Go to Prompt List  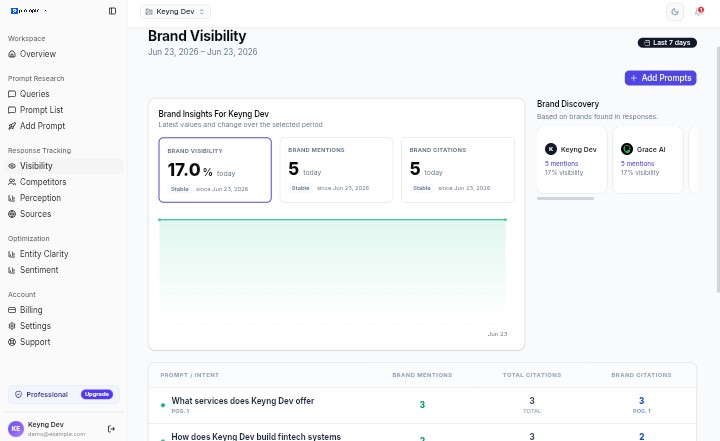pos(64,110)
